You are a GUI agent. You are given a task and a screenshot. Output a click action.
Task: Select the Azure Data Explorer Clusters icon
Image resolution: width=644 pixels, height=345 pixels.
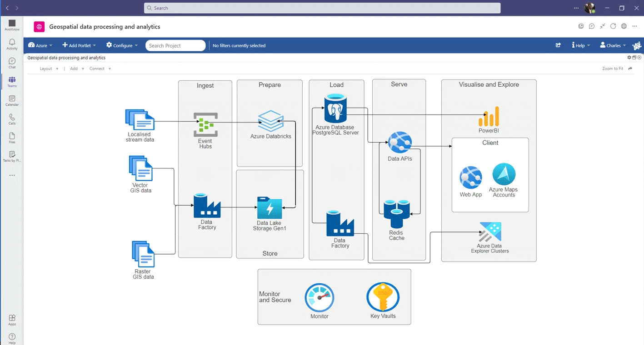coord(490,232)
